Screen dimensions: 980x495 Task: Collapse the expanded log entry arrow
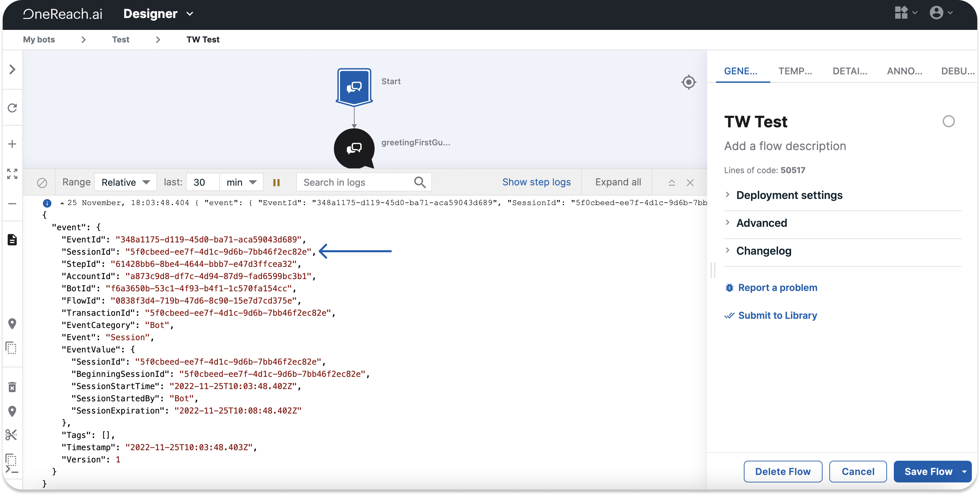[x=62, y=203]
